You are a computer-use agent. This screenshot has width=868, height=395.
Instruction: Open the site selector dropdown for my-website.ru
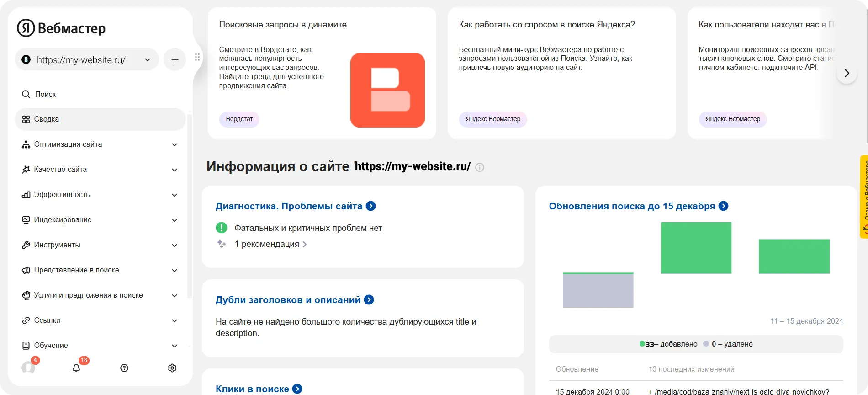[87, 59]
